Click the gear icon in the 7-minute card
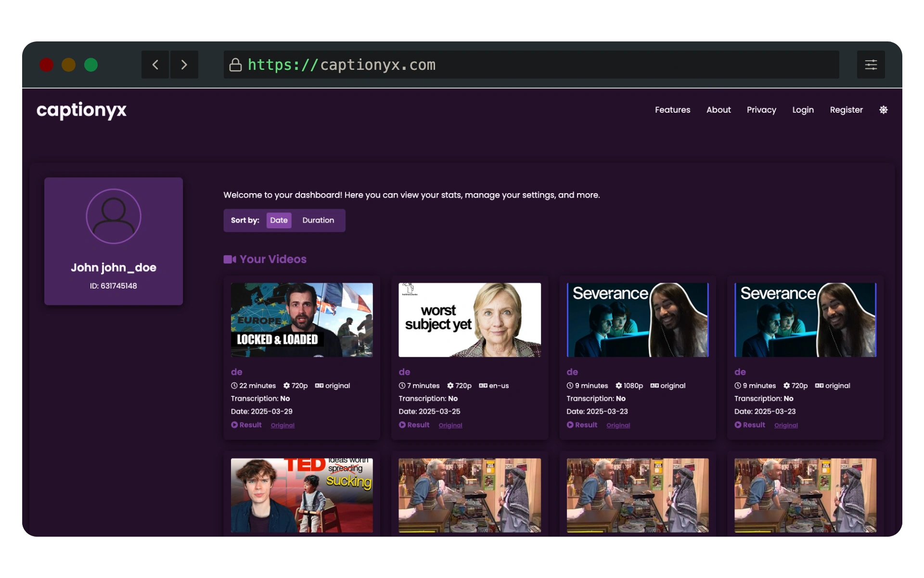This screenshot has width=924, height=578. (450, 386)
